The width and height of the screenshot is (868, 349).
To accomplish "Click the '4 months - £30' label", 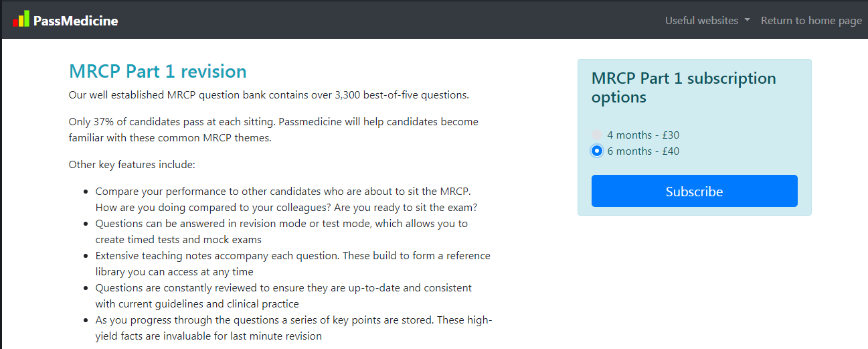I will click(643, 135).
